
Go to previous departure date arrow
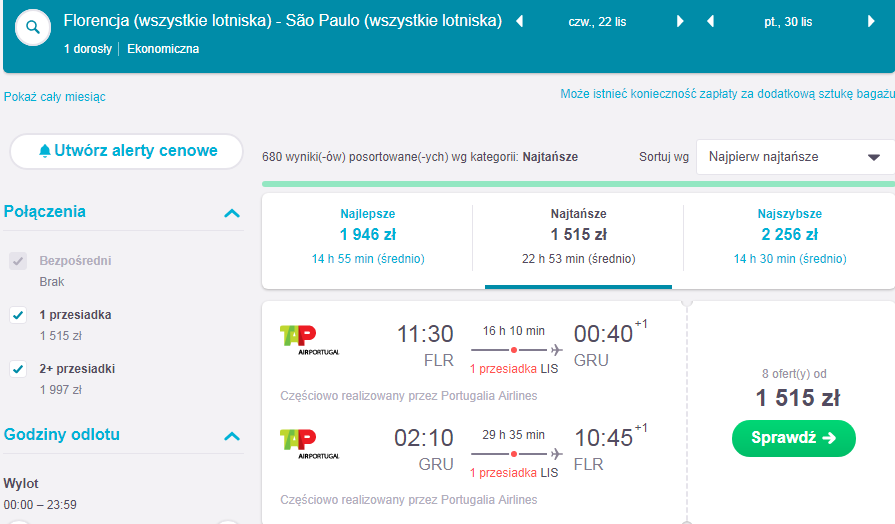click(x=519, y=22)
